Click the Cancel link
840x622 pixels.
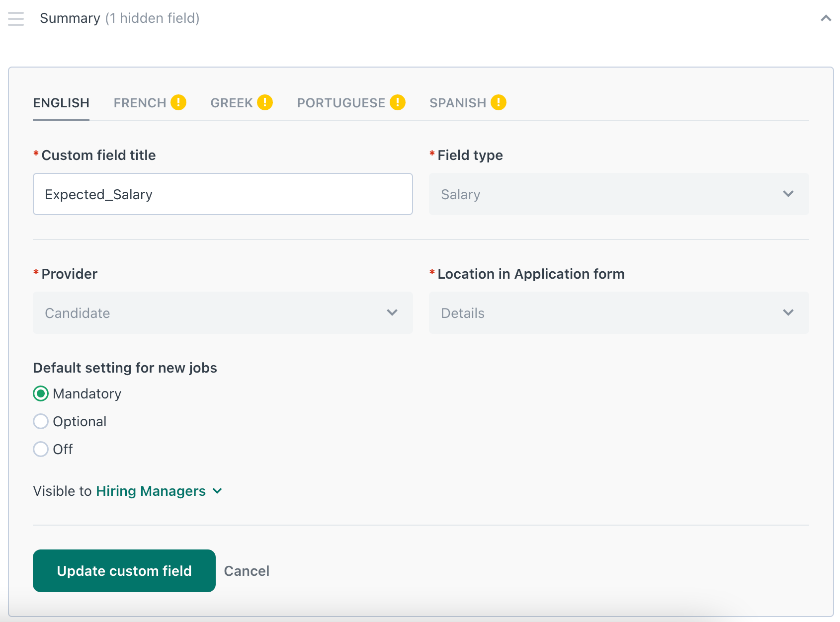247,571
